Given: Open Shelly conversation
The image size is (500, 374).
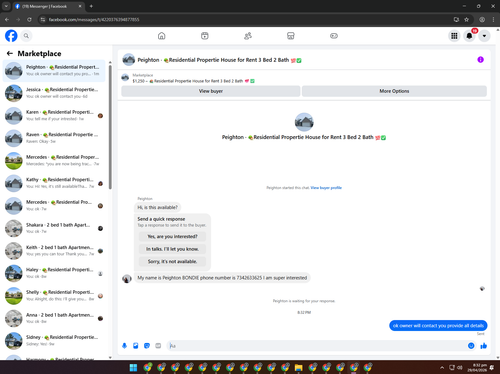Looking at the screenshot, I should (54, 296).
